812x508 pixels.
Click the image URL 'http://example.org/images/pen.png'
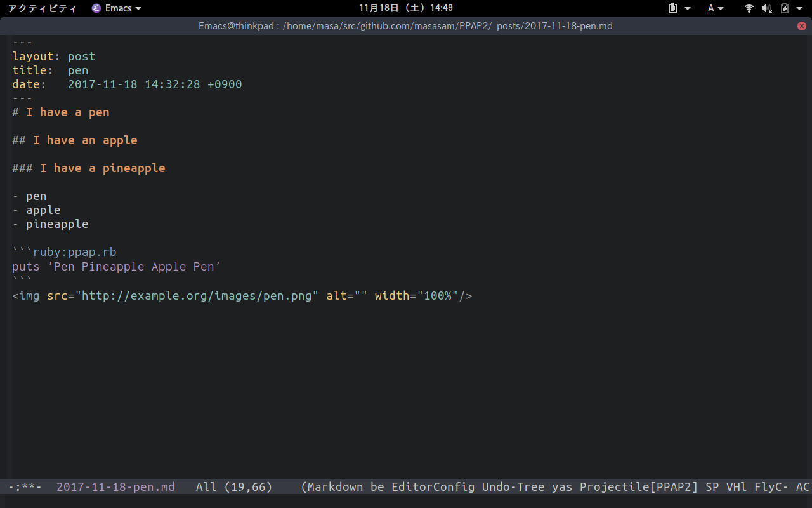pyautogui.click(x=197, y=295)
